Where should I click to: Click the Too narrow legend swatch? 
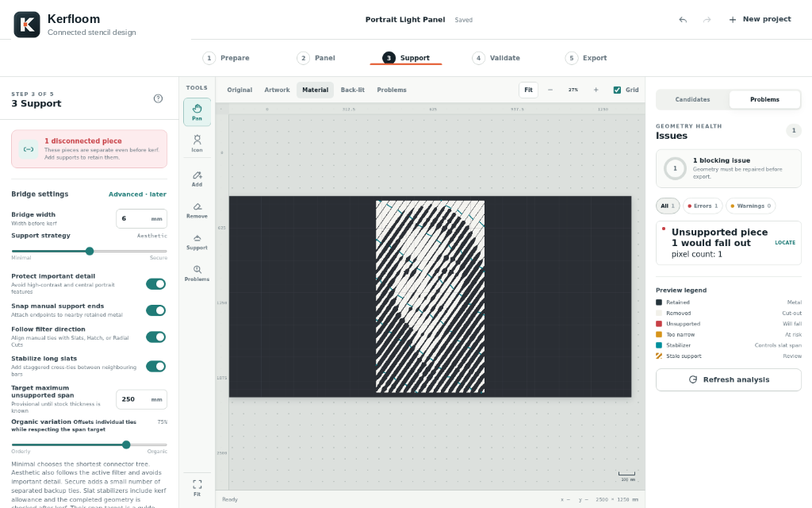click(659, 334)
